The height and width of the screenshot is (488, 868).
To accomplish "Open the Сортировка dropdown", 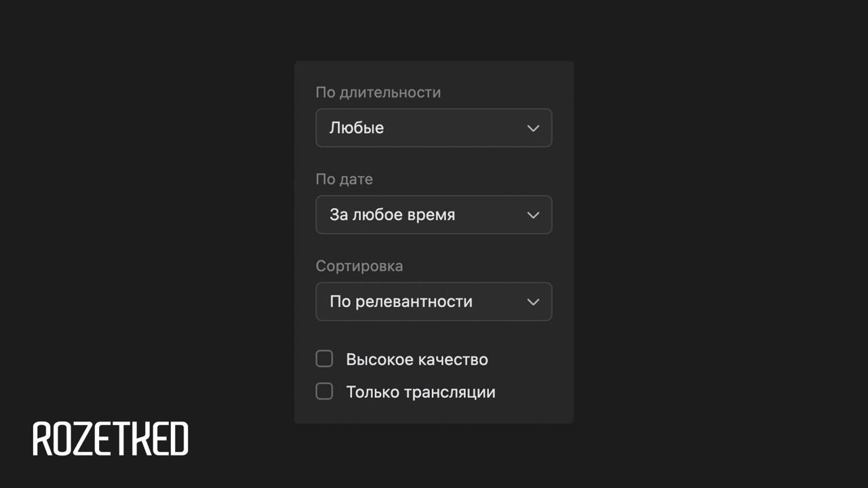I will coord(433,302).
